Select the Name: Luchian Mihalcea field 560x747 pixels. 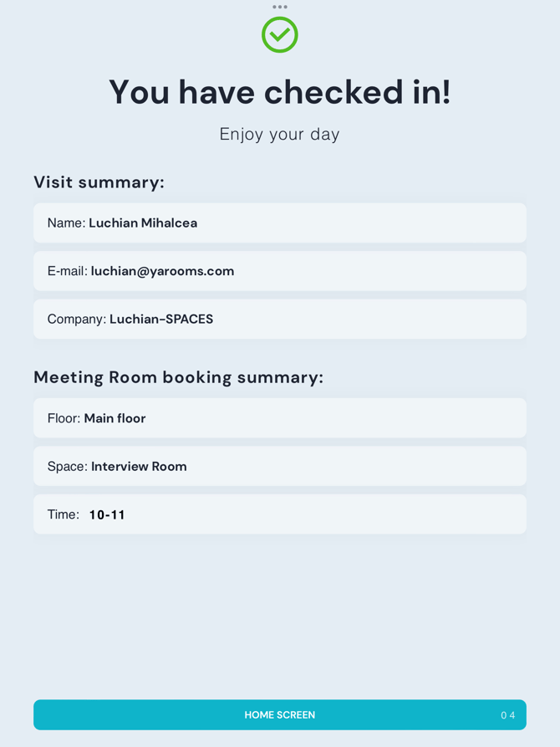(x=280, y=223)
